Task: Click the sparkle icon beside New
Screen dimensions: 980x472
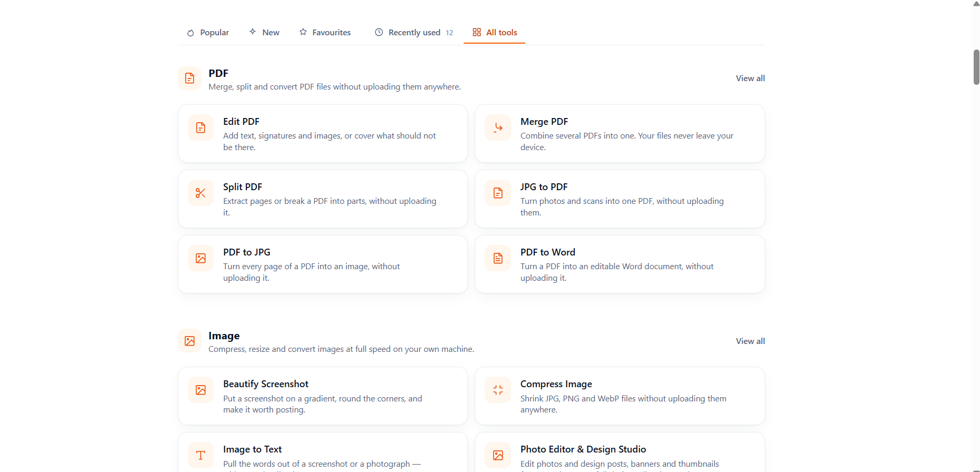Action: tap(253, 32)
